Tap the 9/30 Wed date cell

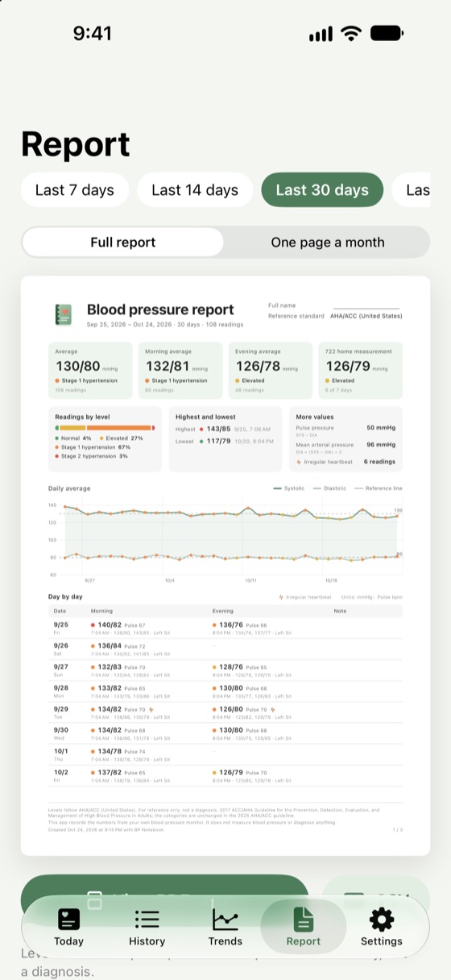pos(63,733)
